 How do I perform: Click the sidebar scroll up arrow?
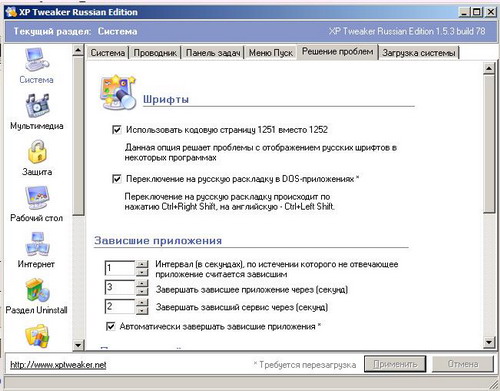(78, 51)
